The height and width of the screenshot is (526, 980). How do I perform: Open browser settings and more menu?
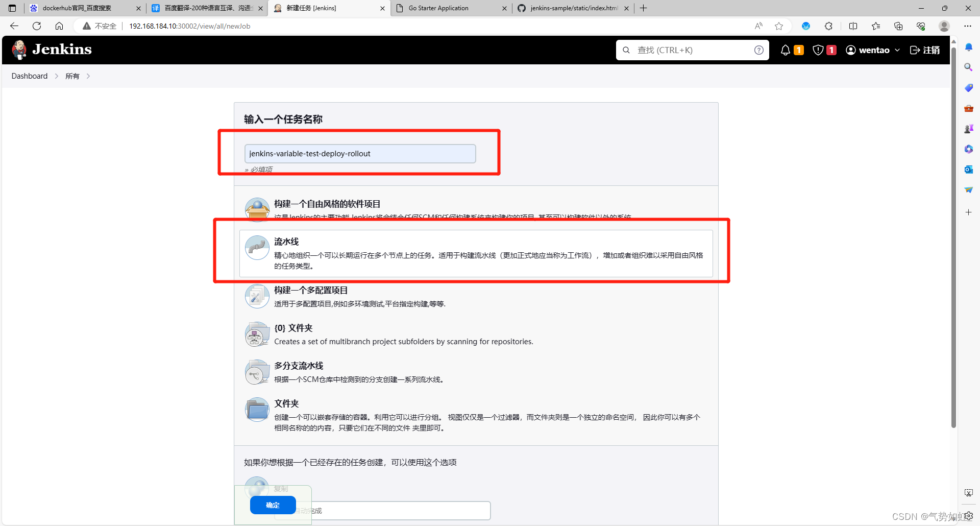pyautogui.click(x=968, y=26)
